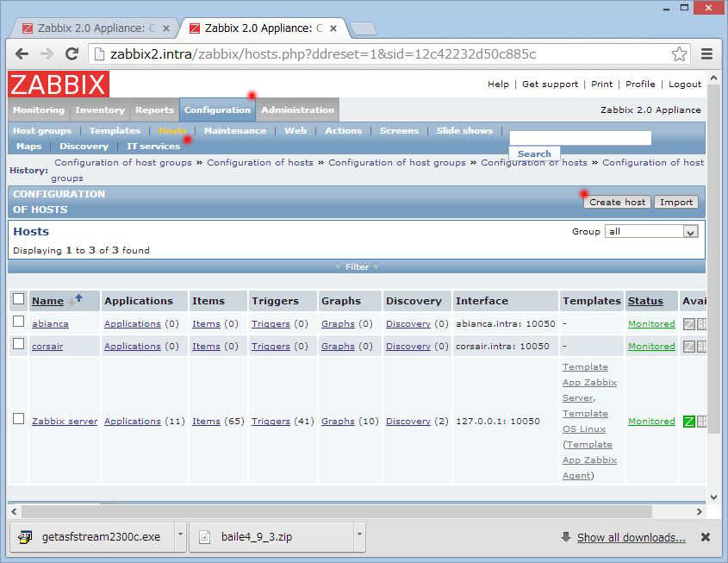Click Zabbix server green agent availability icon
This screenshot has height=563, width=728.
(x=689, y=422)
